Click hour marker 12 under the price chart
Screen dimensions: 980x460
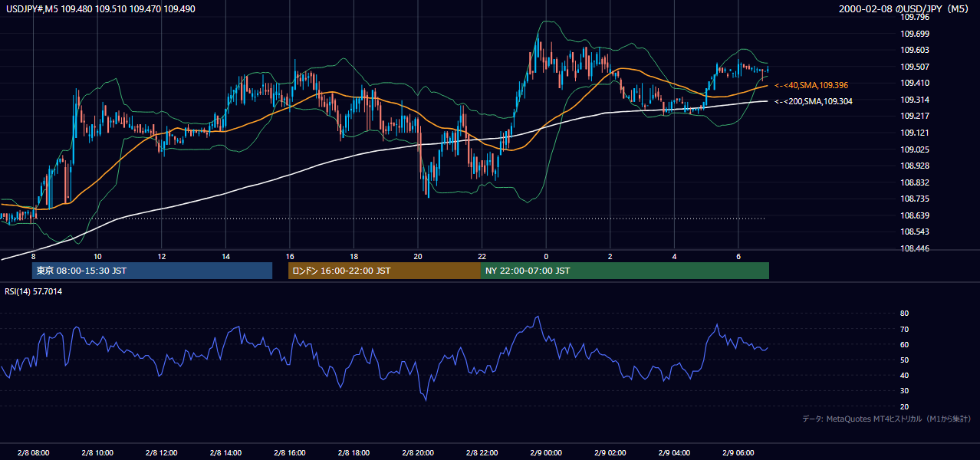[162, 256]
